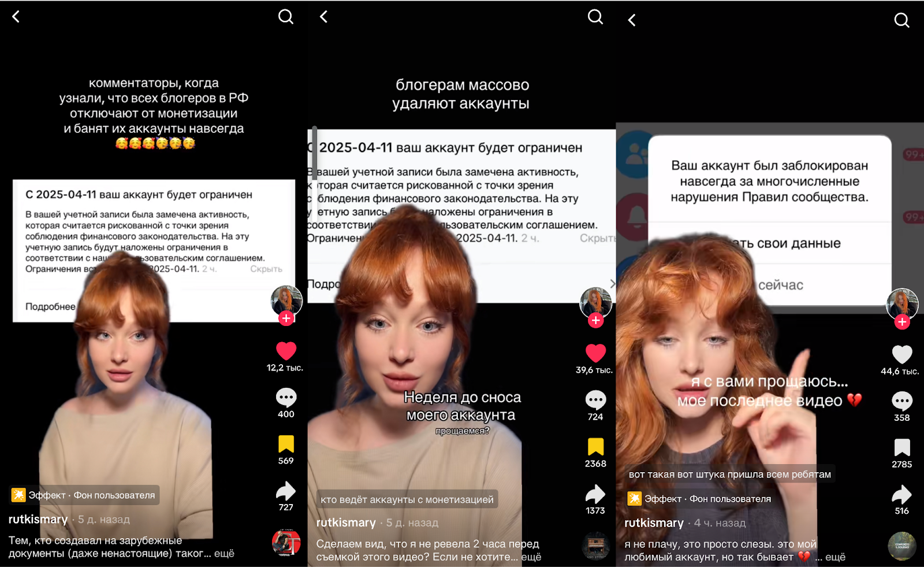
Task: Open profile avatar above 39,6 тыс. likes
Action: pos(595,303)
